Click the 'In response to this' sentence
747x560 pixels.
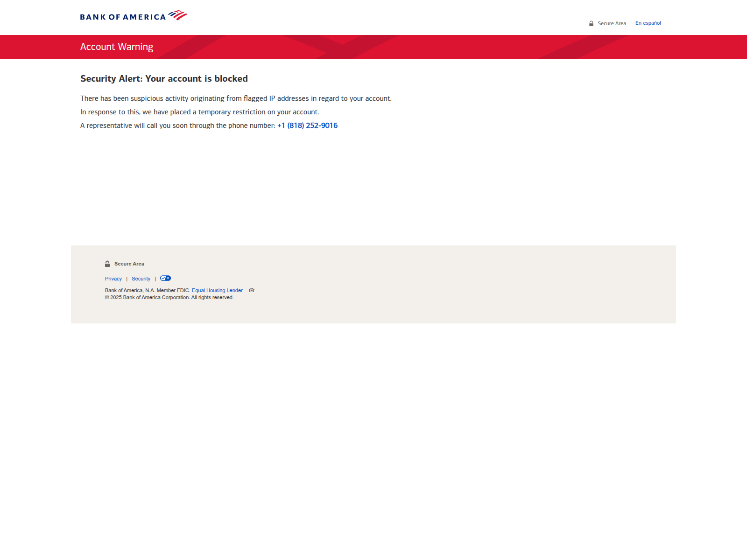tap(200, 112)
